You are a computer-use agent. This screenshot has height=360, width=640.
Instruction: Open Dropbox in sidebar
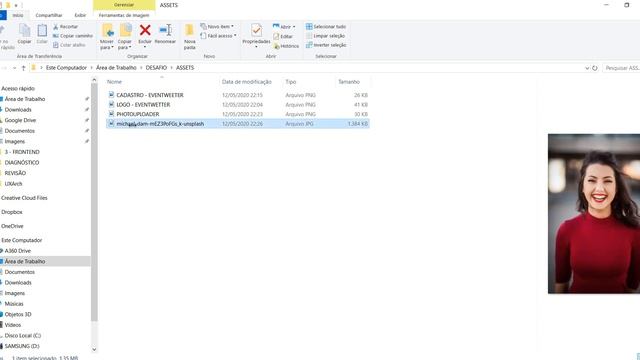coord(12,212)
